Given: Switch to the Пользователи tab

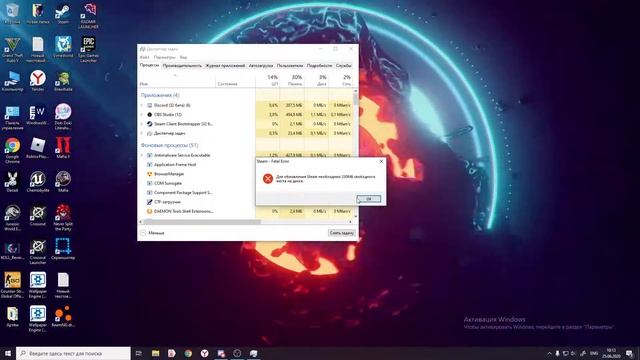Looking at the screenshot, I should tap(290, 66).
